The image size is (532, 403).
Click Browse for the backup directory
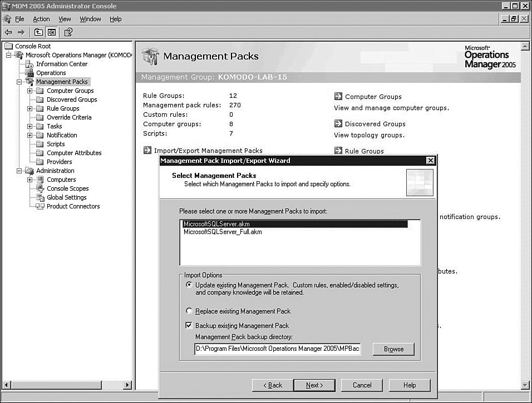(393, 349)
